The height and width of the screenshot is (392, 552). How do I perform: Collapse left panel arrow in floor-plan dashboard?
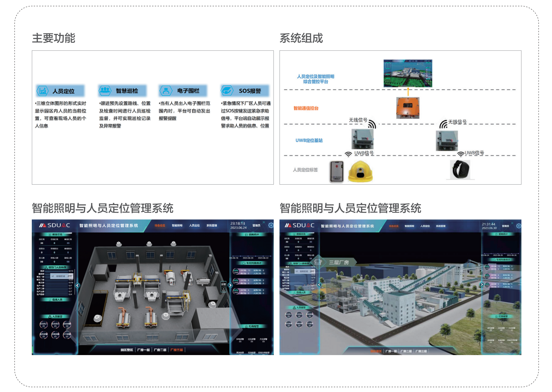click(78, 285)
